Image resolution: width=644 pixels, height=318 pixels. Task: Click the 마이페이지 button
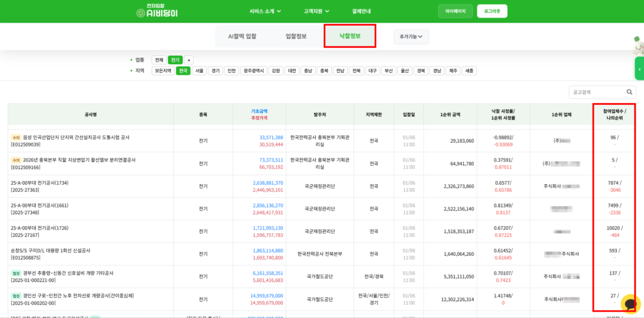(x=455, y=11)
